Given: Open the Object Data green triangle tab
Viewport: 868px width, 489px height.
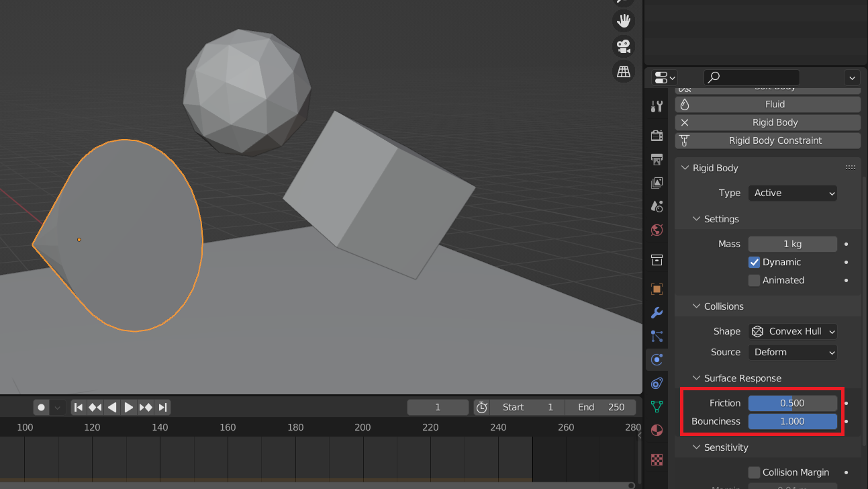Looking at the screenshot, I should pyautogui.click(x=657, y=406).
